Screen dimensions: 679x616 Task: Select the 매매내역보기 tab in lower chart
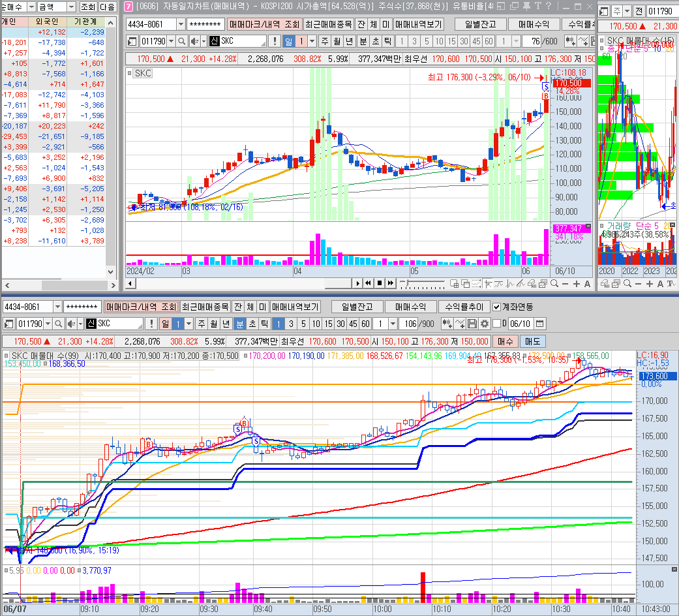coord(295,307)
